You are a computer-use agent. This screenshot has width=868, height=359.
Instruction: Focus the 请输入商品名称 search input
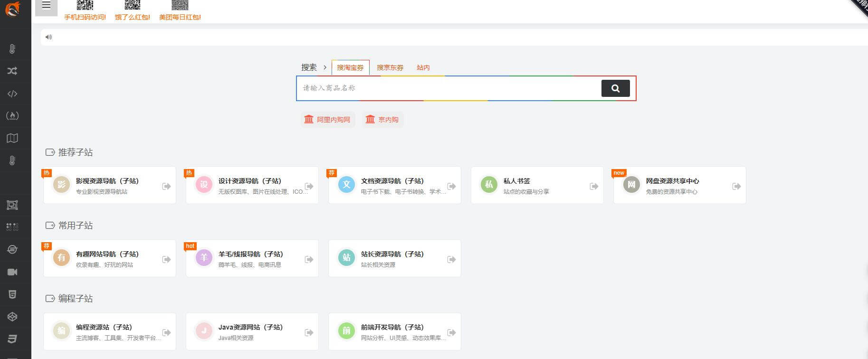click(x=447, y=88)
